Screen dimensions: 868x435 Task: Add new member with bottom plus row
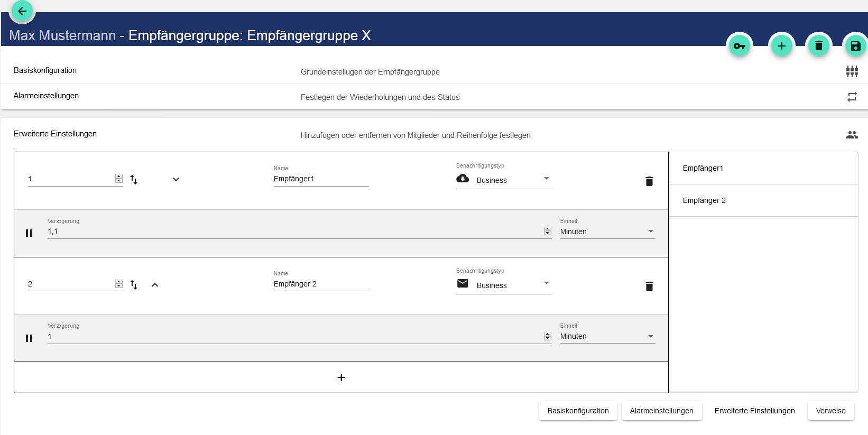click(x=341, y=377)
